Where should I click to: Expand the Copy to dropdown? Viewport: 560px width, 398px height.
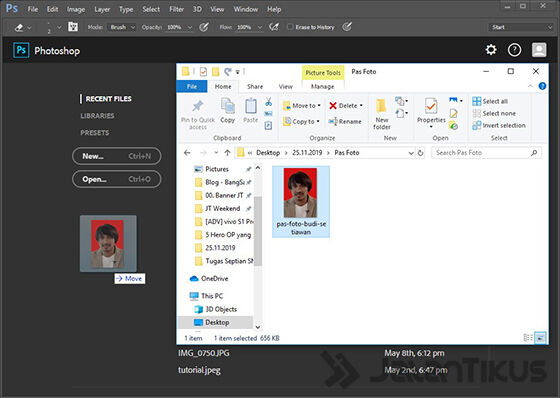click(x=318, y=121)
